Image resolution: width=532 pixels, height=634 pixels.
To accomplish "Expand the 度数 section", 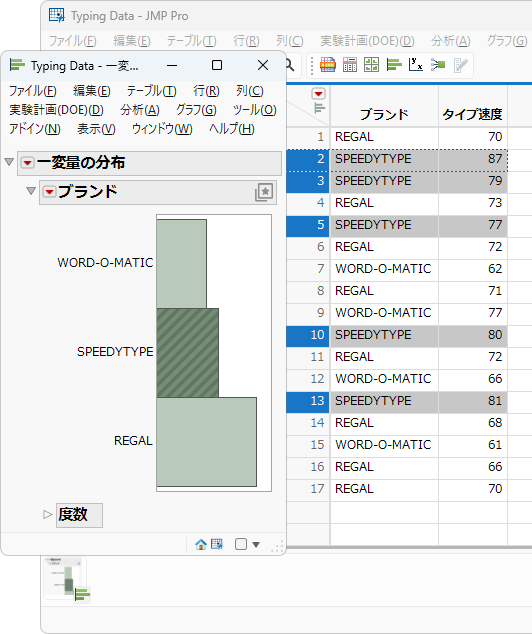I will 48,515.
